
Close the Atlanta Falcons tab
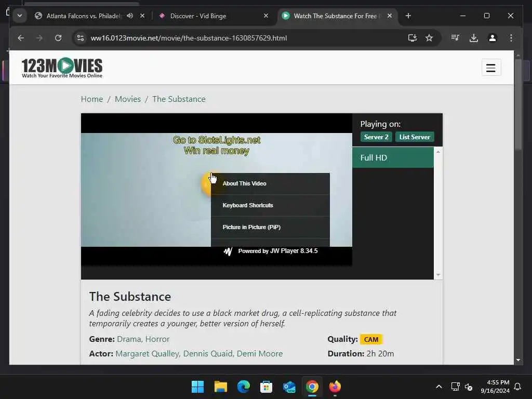142,16
